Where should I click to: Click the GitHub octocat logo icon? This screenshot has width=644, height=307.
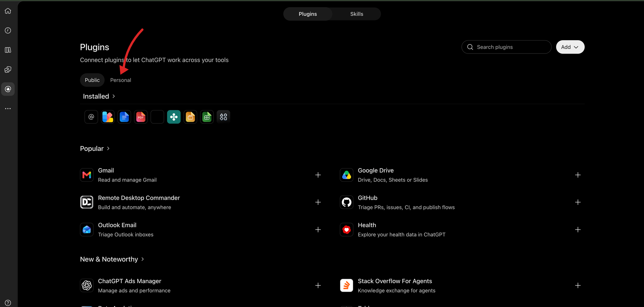click(346, 202)
